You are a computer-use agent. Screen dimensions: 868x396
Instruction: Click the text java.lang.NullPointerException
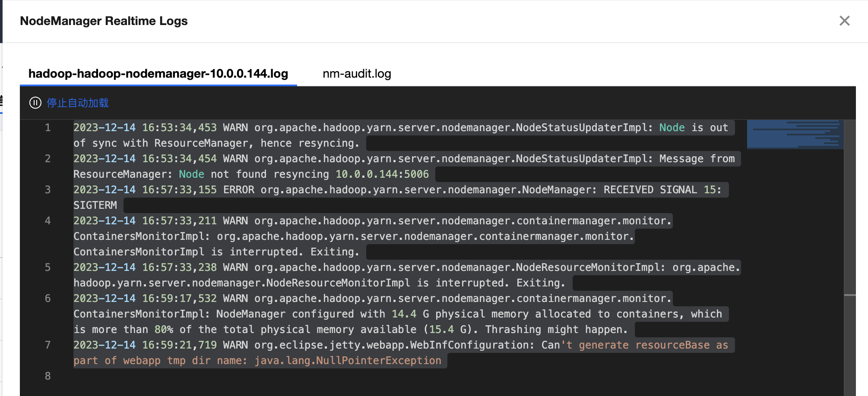(348, 361)
